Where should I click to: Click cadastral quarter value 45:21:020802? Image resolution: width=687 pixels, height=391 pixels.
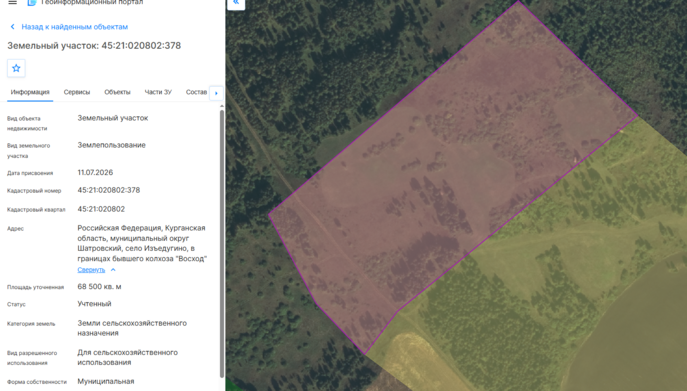click(x=101, y=209)
